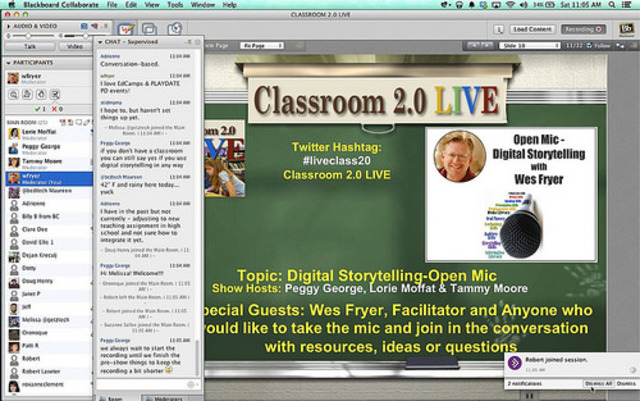Open the polling response icon under wfryer
Image resolution: width=640 pixels, height=401 pixels.
click(55, 95)
